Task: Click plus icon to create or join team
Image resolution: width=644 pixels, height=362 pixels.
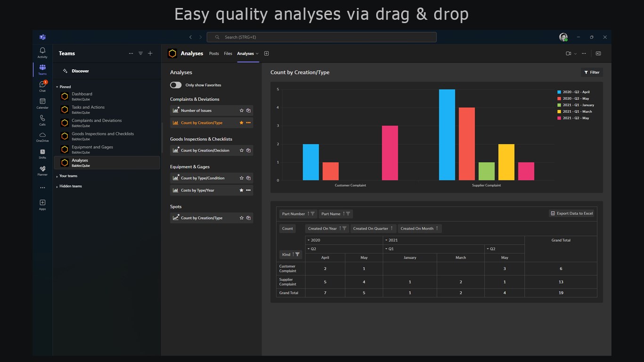Action: click(150, 53)
